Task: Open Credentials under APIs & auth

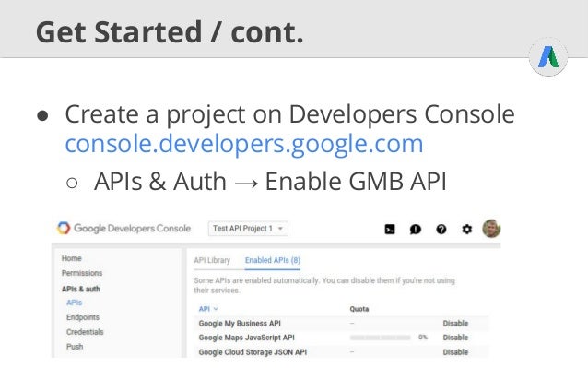Action: coord(85,332)
